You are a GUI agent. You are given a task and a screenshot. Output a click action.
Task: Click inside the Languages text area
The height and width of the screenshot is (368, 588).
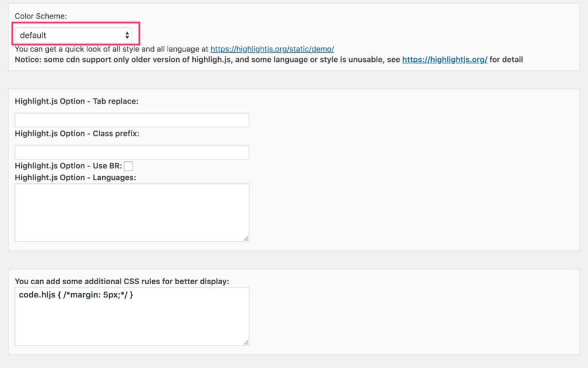point(131,212)
